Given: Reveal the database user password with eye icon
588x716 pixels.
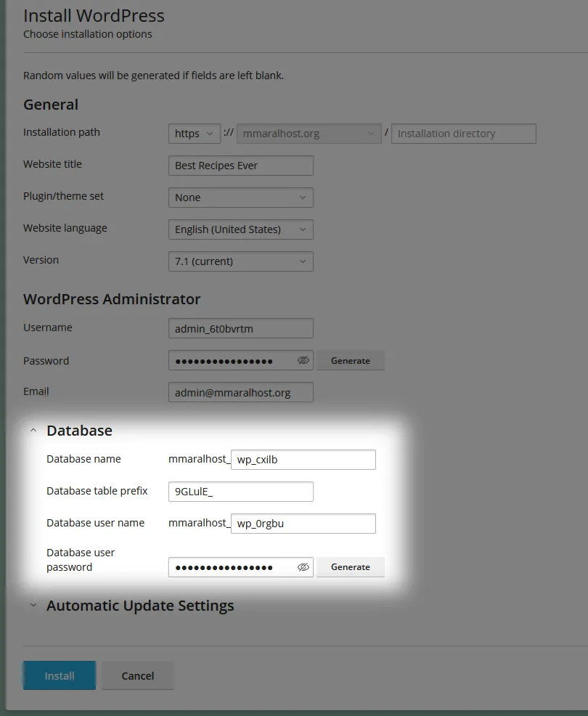Looking at the screenshot, I should pyautogui.click(x=303, y=566).
